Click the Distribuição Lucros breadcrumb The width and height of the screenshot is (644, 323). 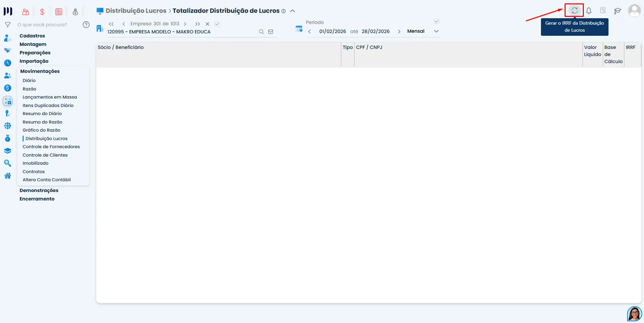pyautogui.click(x=136, y=11)
